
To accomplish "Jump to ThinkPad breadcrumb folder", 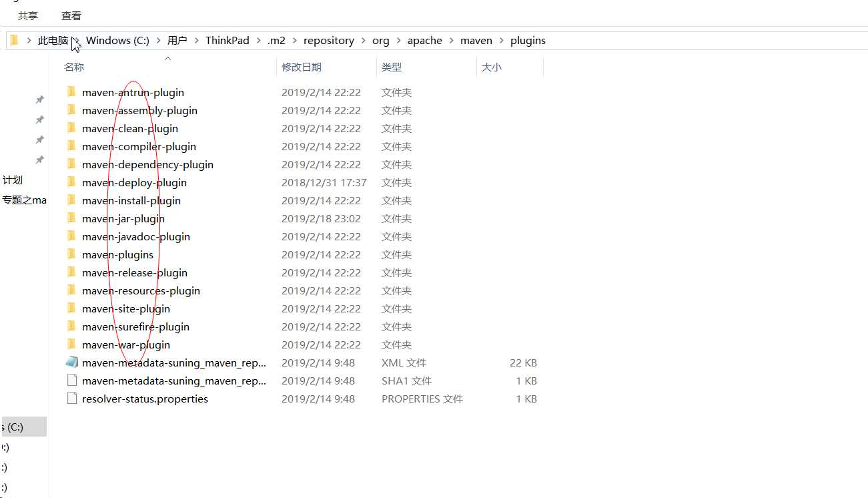I will (227, 41).
